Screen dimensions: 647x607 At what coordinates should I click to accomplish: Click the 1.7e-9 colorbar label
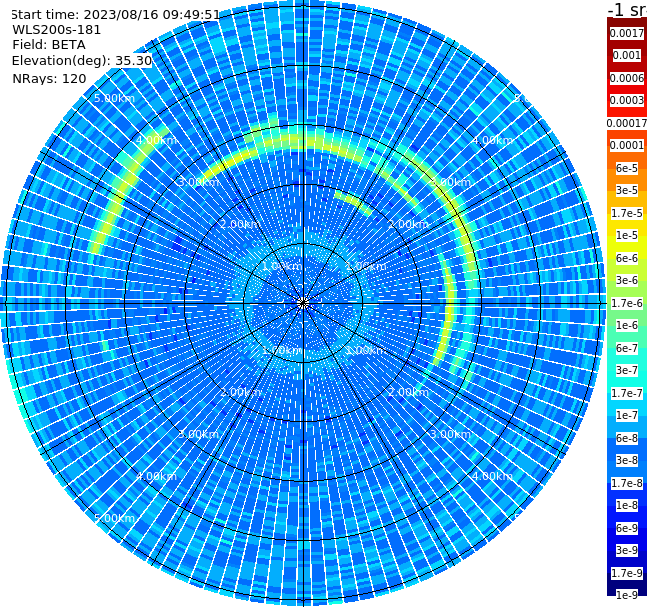tap(627, 573)
